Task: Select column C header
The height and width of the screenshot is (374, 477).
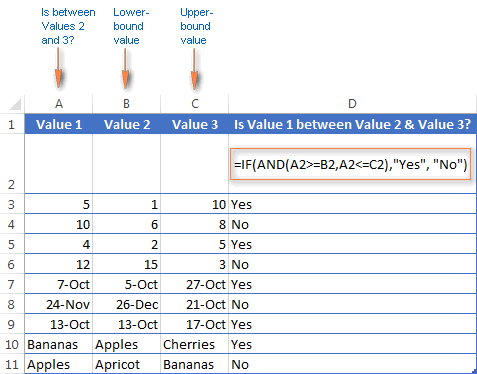Action: point(195,104)
